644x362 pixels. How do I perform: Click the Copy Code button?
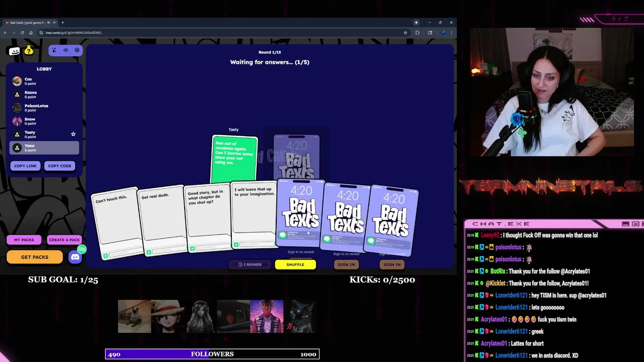59,166
